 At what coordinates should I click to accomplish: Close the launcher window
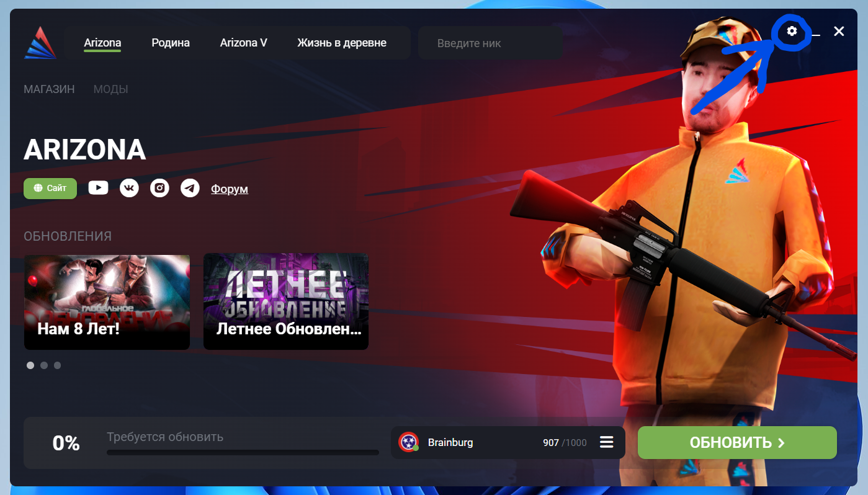[x=839, y=31]
